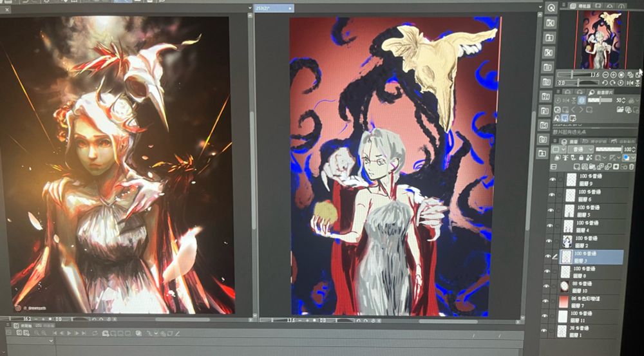Open the canvas tab list dropdown arrow

(250, 7)
